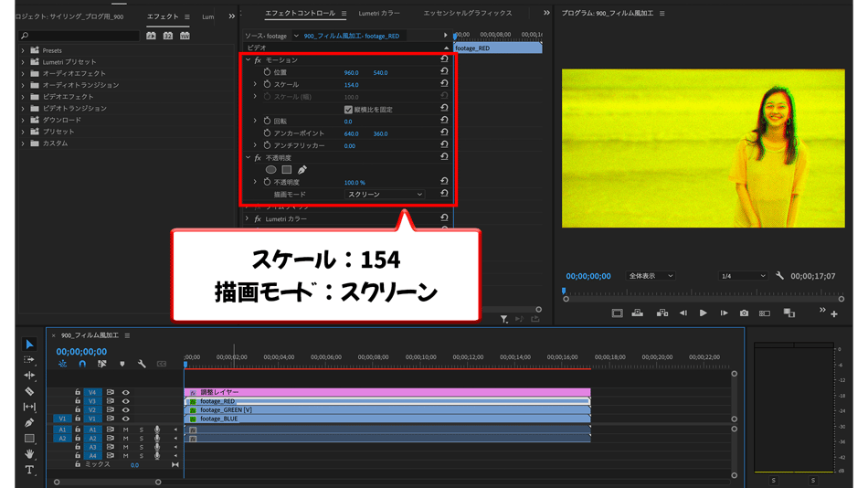Switch to the Lumetri カラー tab

[379, 14]
